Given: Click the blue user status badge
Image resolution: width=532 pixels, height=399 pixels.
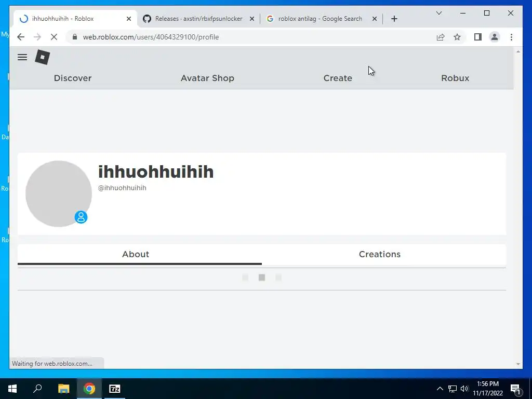Looking at the screenshot, I should click(x=81, y=217).
